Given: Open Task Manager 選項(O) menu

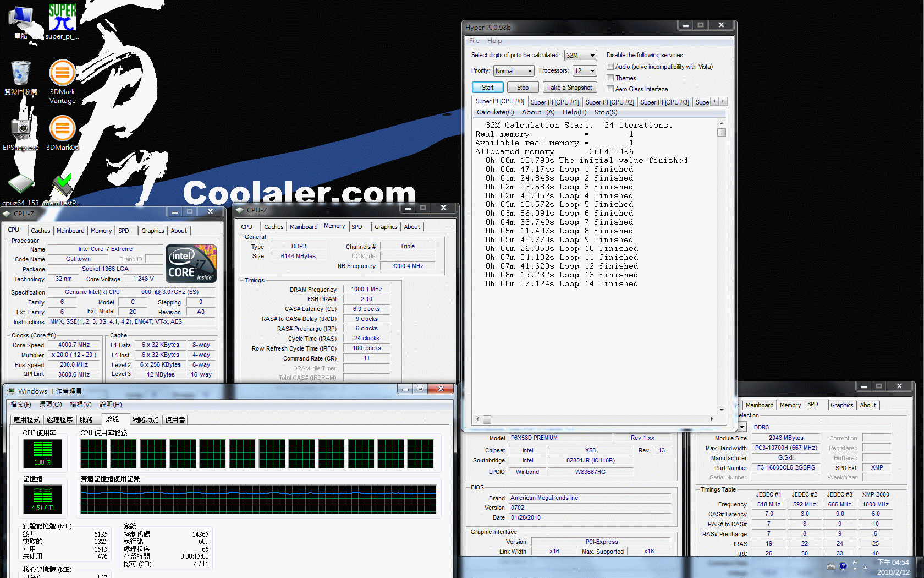Looking at the screenshot, I should click(50, 405).
